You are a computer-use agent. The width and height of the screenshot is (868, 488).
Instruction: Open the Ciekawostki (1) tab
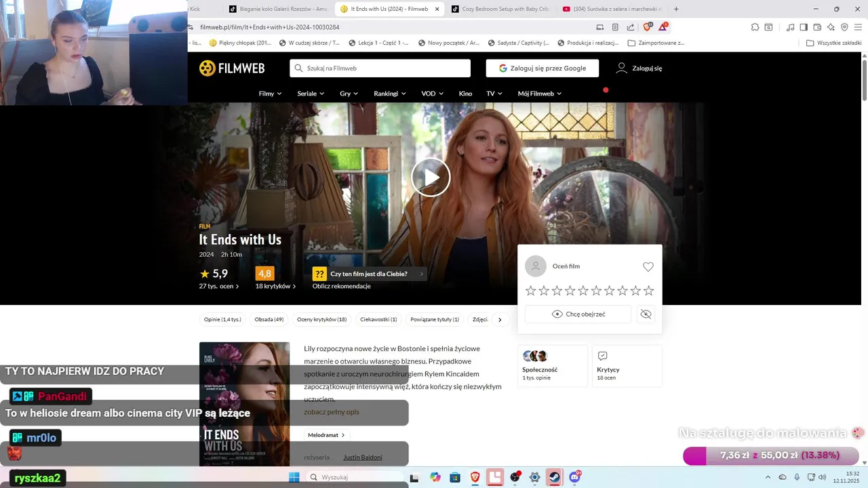(x=378, y=319)
